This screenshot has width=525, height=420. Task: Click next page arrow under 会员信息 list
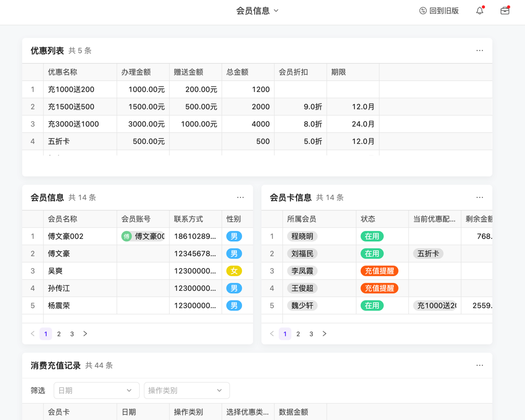85,333
